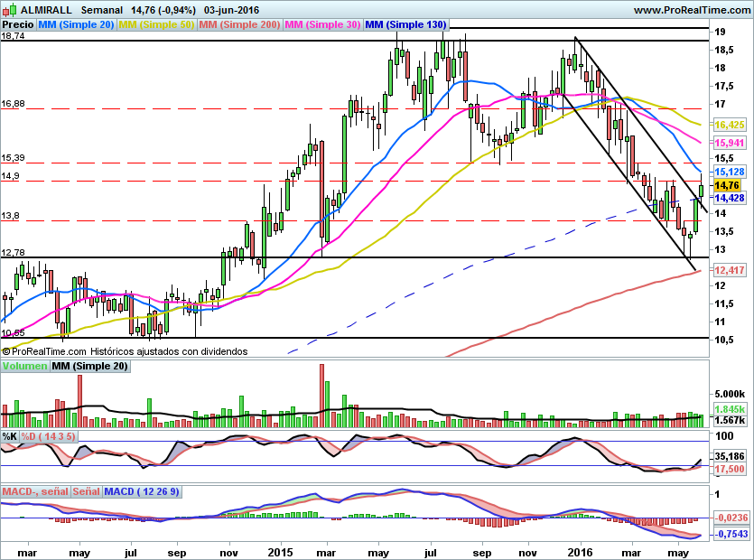Image resolution: width=754 pixels, height=560 pixels.
Task: Click the volume panel MM (Simple 20) label
Action: [90, 366]
